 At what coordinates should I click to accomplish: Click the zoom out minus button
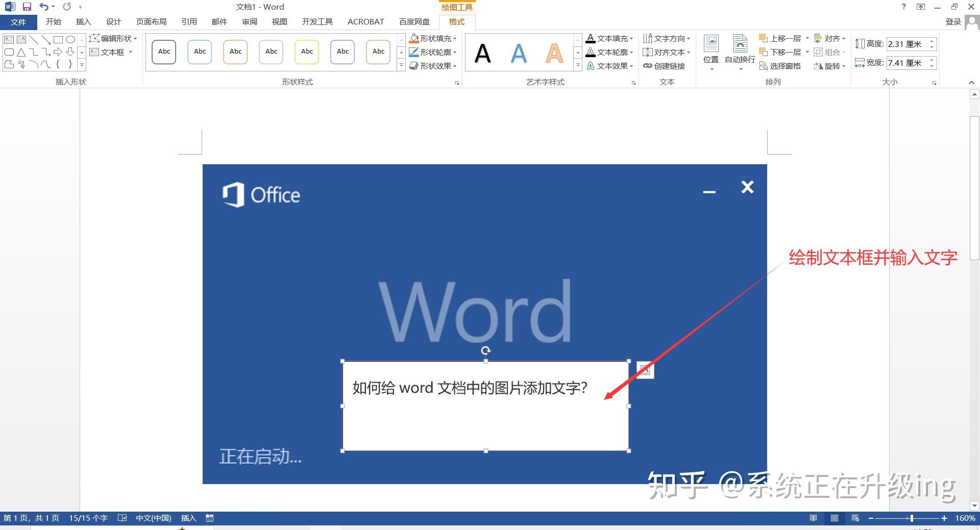coord(871,518)
